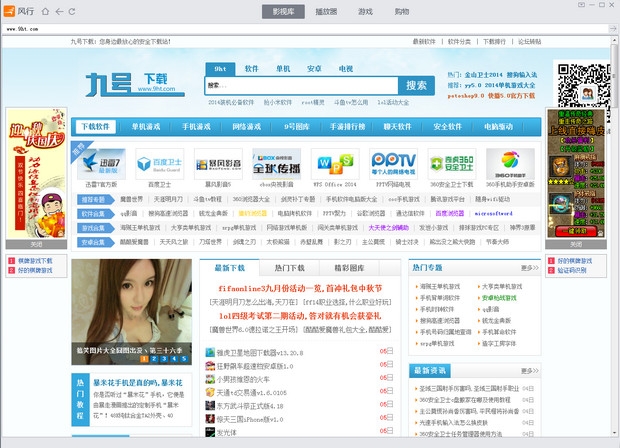Viewport: 620px width, 448px height.
Task: Click the vertical scrollbar on the right
Action: 614,200
